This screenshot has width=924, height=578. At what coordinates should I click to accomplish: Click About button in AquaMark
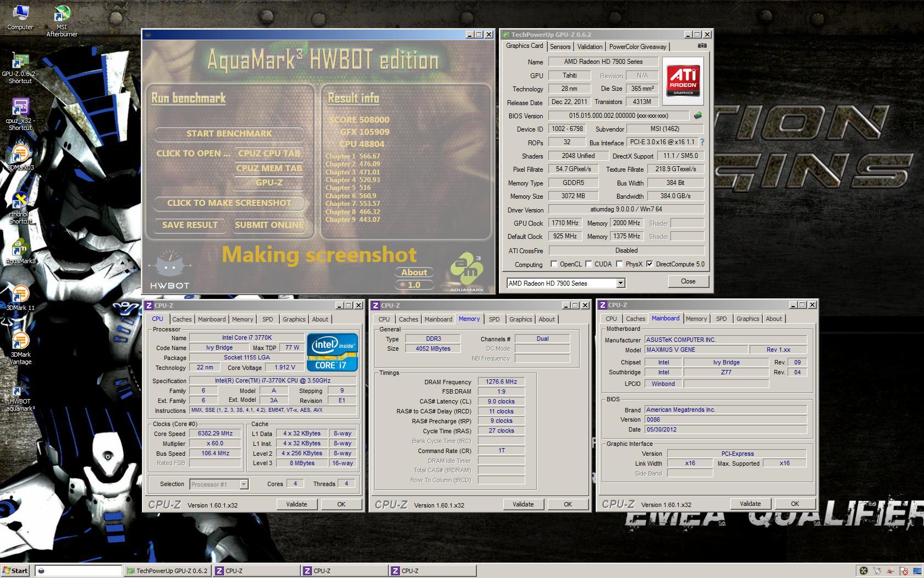[414, 272]
